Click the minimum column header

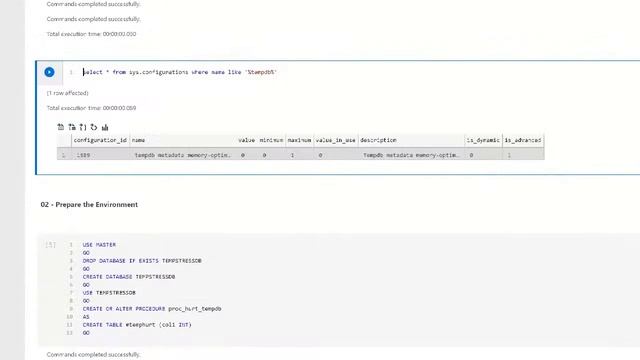tap(271, 140)
